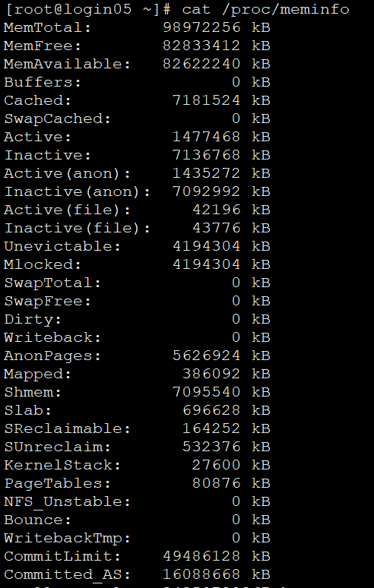Click the SwapTotal label
The height and width of the screenshot is (588, 374).
coord(53,283)
